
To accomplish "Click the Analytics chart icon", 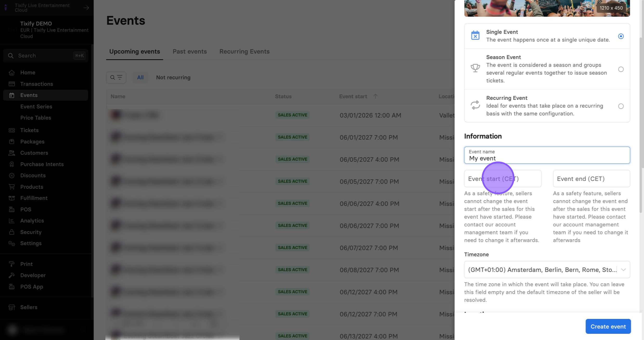I will point(11,221).
